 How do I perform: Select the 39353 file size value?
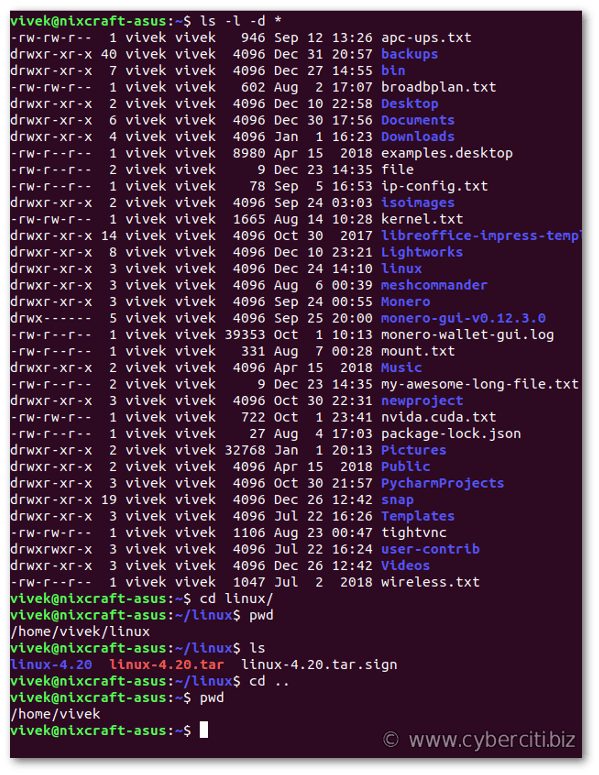245,335
